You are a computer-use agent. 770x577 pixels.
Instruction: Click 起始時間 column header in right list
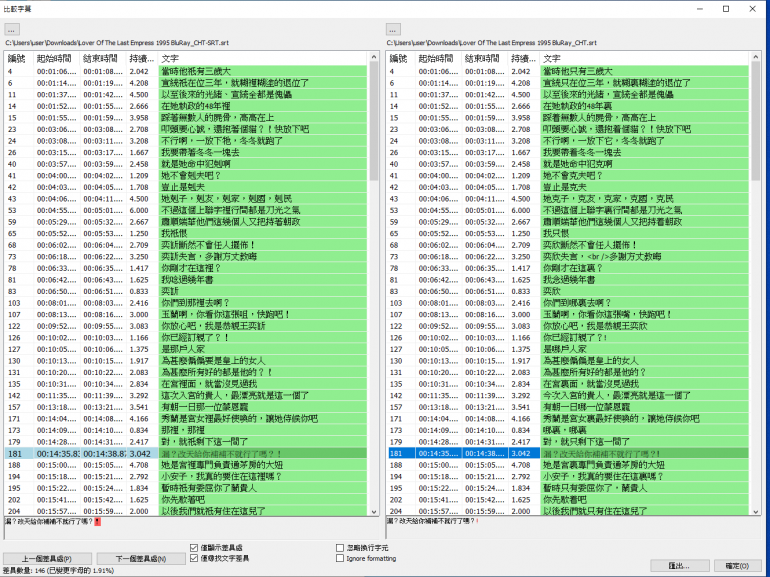pos(438,58)
